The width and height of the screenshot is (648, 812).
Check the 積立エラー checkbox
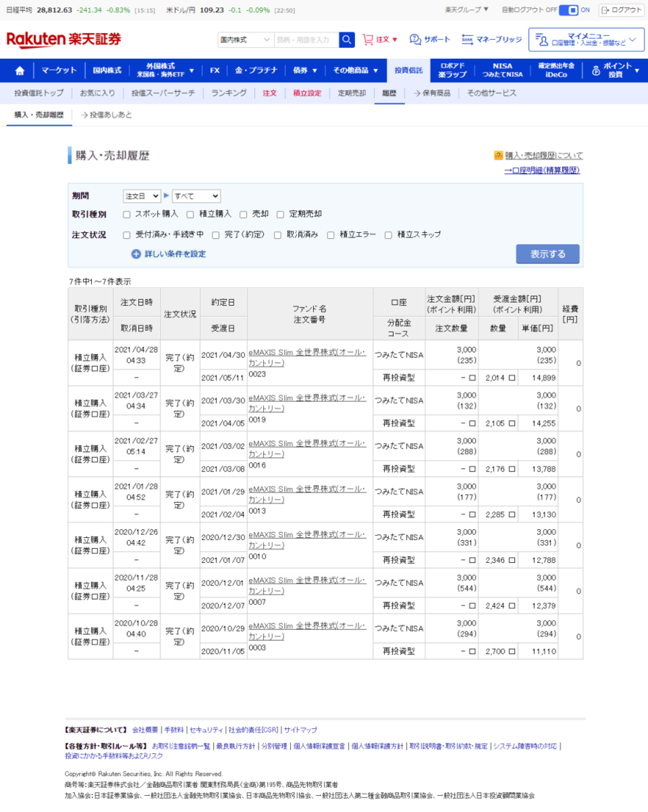[x=331, y=235]
